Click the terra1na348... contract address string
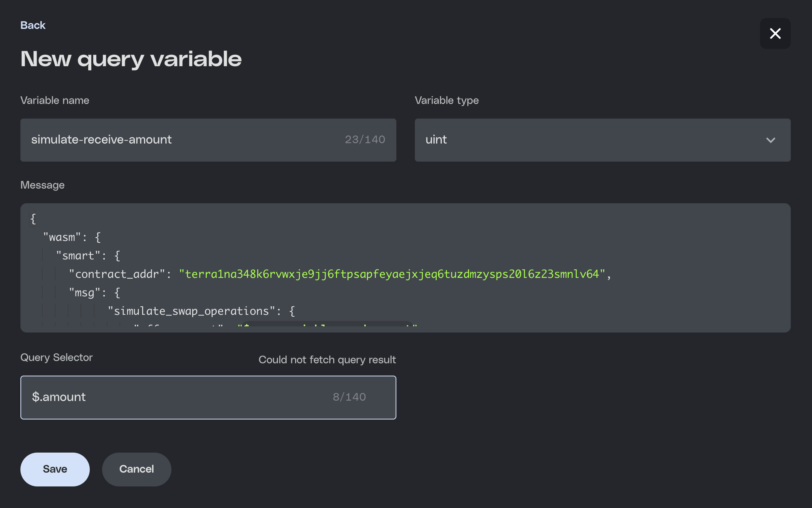Viewport: 812px width, 508px height. 392,274
